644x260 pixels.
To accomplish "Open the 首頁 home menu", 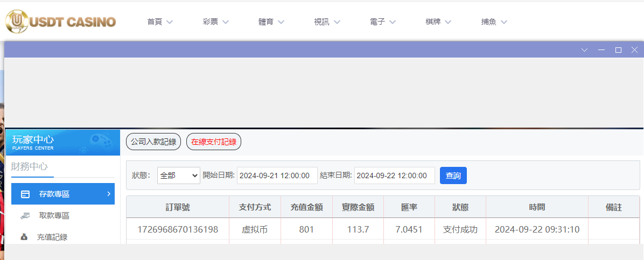I will coord(160,22).
